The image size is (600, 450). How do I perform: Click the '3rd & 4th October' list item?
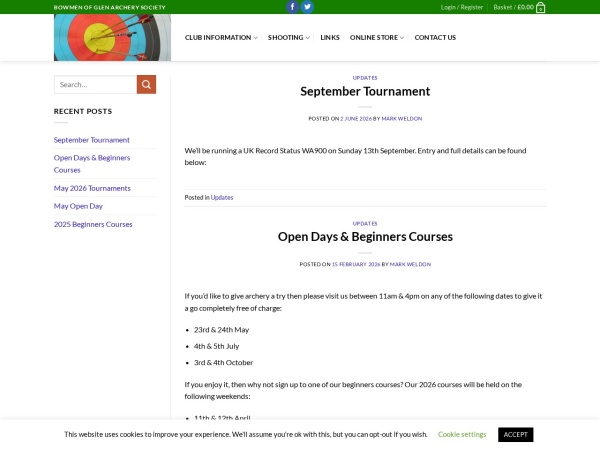coord(223,363)
